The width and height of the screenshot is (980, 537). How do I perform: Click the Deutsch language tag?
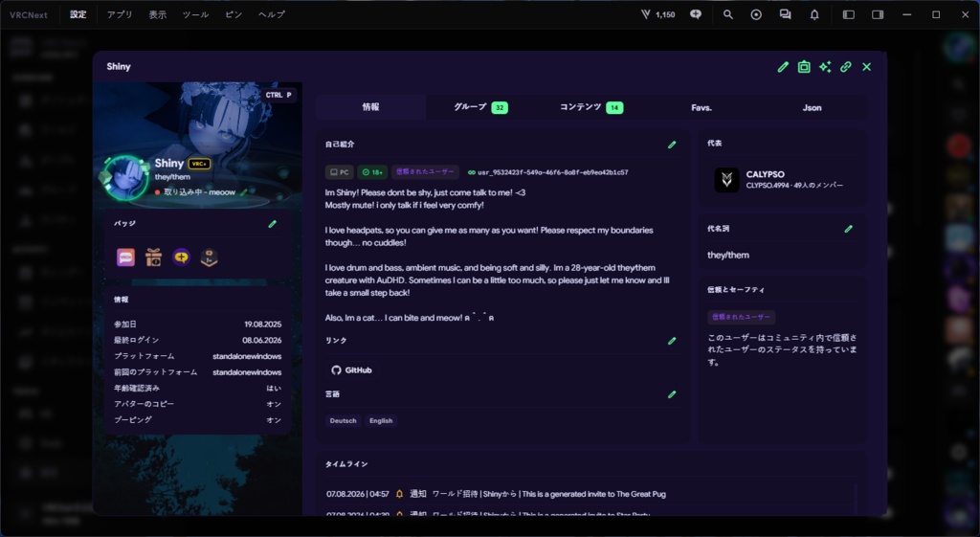(x=344, y=421)
